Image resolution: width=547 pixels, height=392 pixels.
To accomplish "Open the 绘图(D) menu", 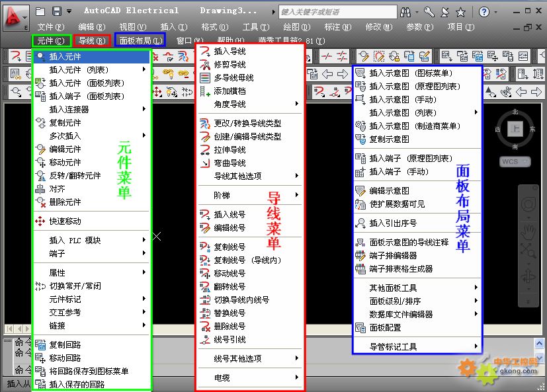I will [296, 27].
